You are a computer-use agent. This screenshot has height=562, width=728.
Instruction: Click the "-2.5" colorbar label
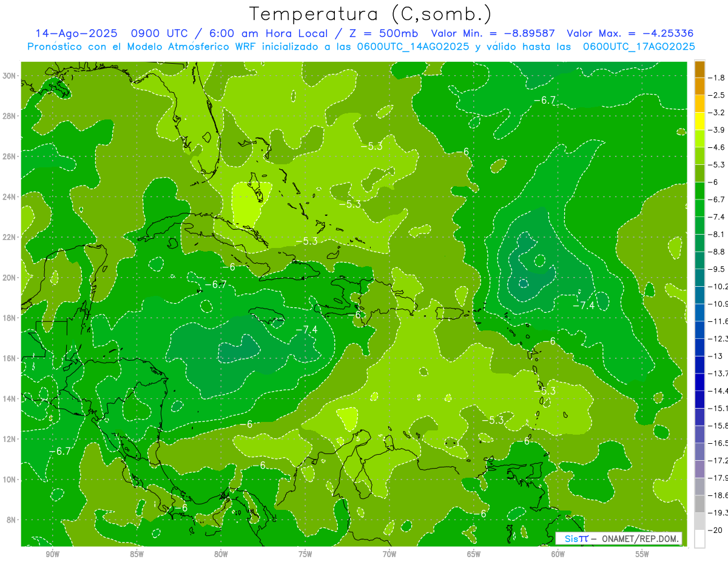pyautogui.click(x=717, y=95)
